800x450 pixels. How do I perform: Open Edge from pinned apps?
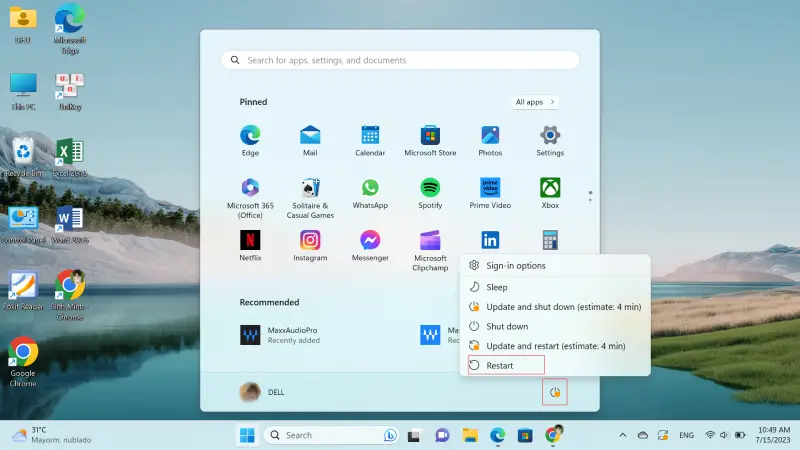pos(250,140)
